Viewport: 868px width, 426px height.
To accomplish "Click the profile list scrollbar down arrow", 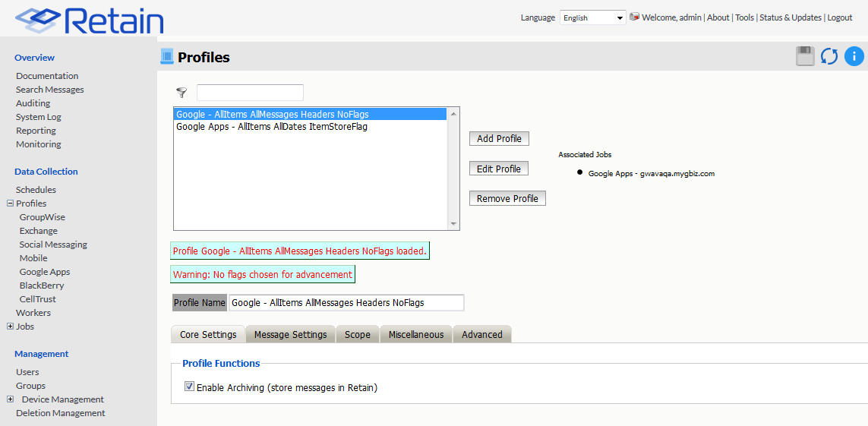I will [x=453, y=223].
